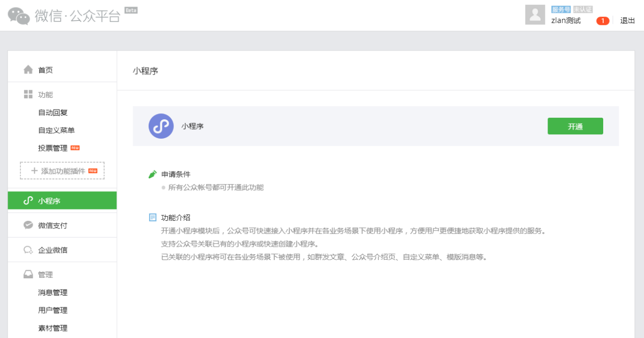
Task: Click the 未认证 verification badge
Action: (x=583, y=10)
